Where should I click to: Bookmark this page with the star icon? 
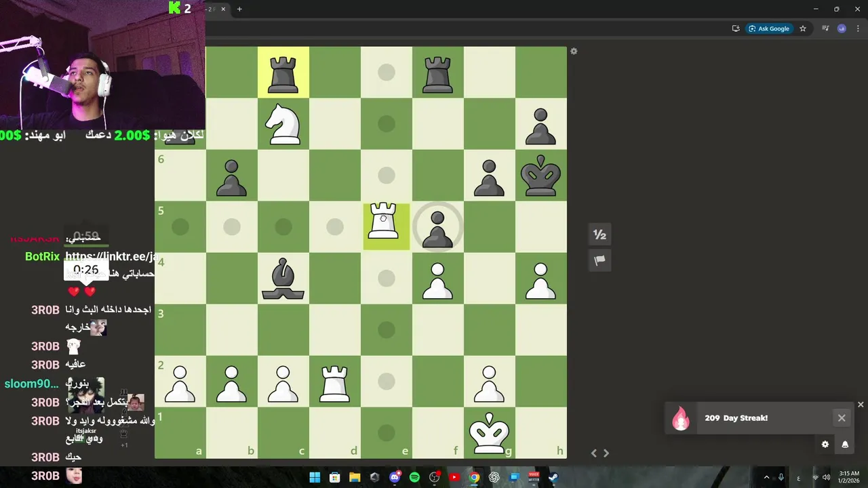tap(803, 28)
